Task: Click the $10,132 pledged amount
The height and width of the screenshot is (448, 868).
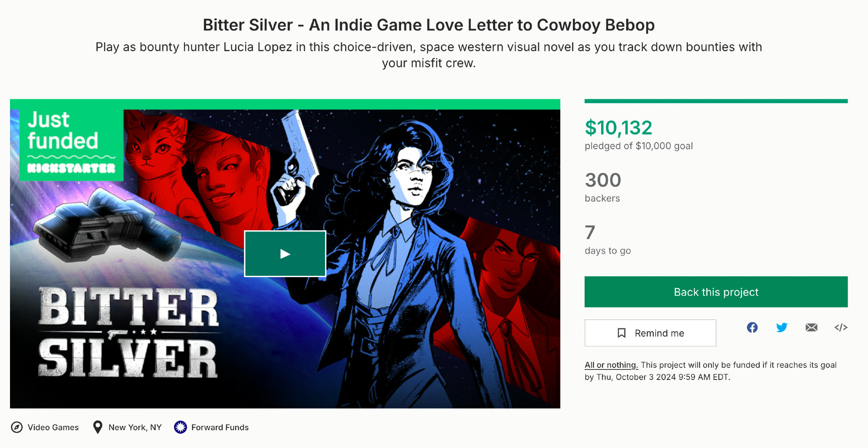Action: pos(618,128)
